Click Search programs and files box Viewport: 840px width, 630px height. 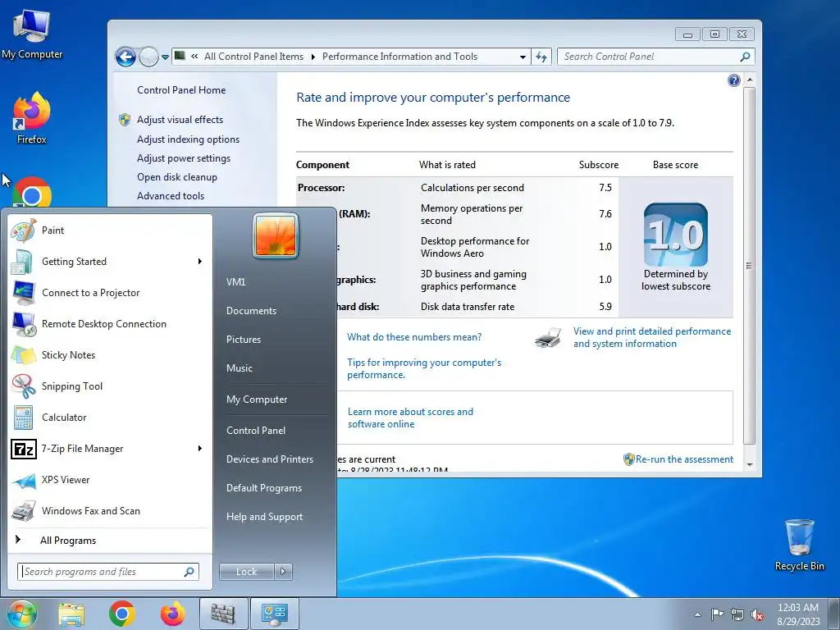coord(108,572)
